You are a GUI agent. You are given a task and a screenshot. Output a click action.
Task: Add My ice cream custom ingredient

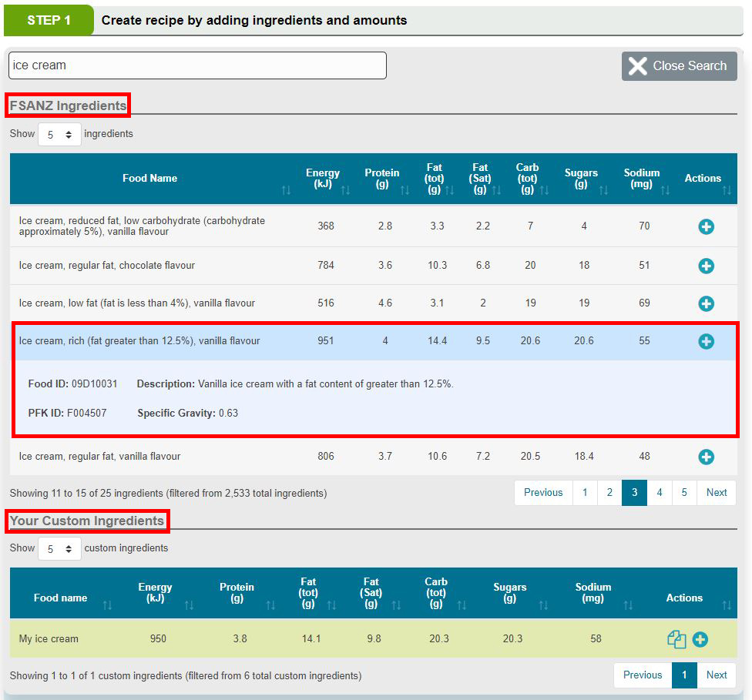(x=700, y=639)
